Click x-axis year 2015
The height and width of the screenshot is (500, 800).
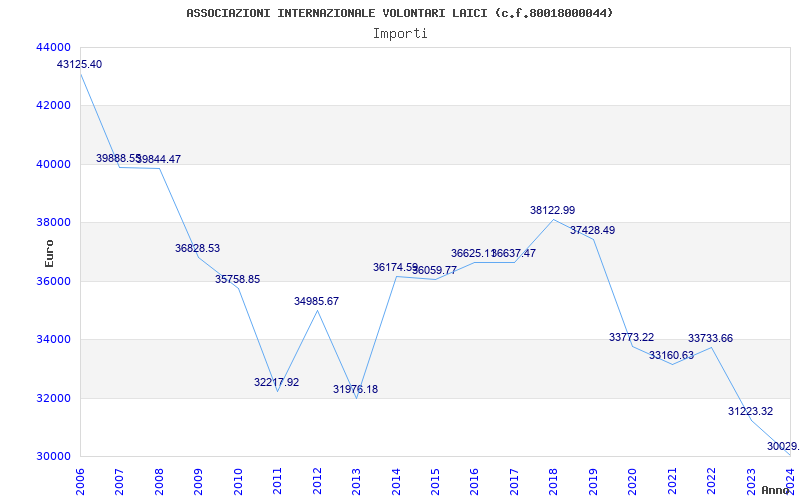tap(435, 482)
